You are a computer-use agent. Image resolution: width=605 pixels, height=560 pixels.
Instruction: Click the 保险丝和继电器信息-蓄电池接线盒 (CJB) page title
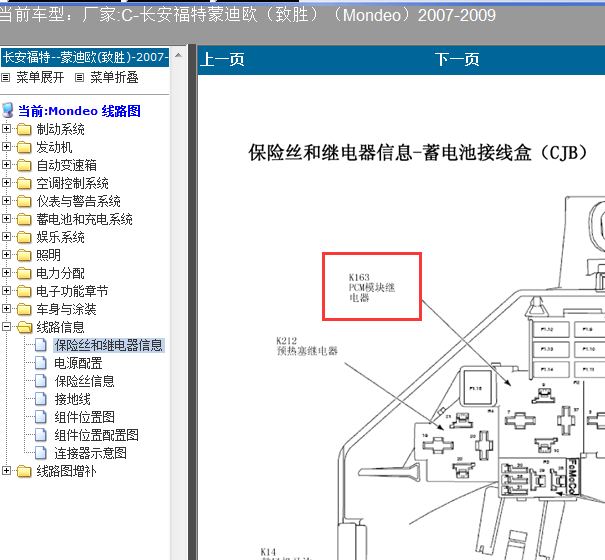[418, 152]
